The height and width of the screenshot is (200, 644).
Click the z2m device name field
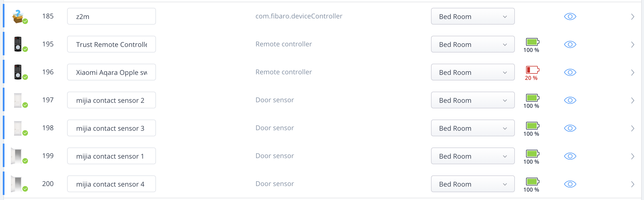(x=112, y=16)
